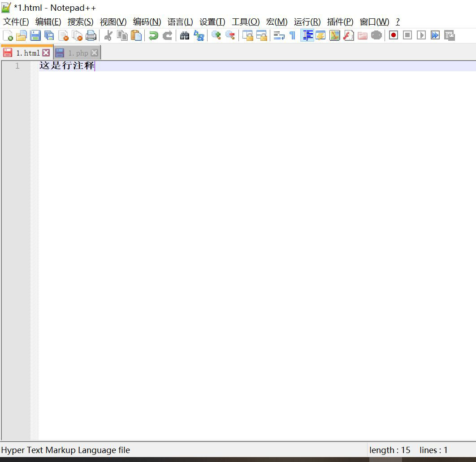This screenshot has height=462, width=476.
Task: Open the 插件(P) menu
Action: coord(340,22)
